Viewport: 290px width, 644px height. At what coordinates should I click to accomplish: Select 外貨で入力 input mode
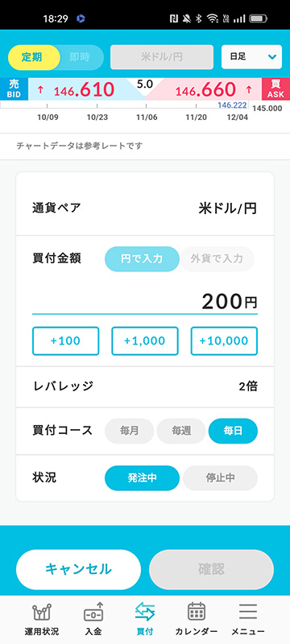click(217, 259)
